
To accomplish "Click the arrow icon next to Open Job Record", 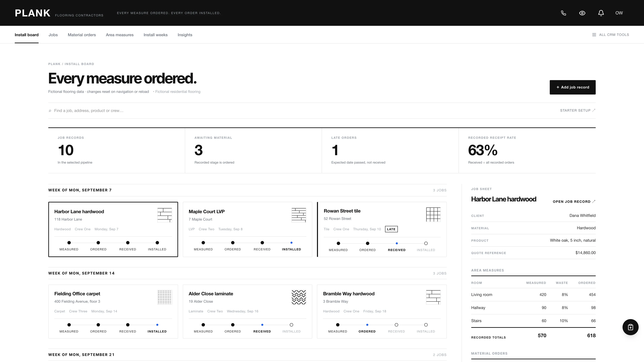I will (594, 201).
